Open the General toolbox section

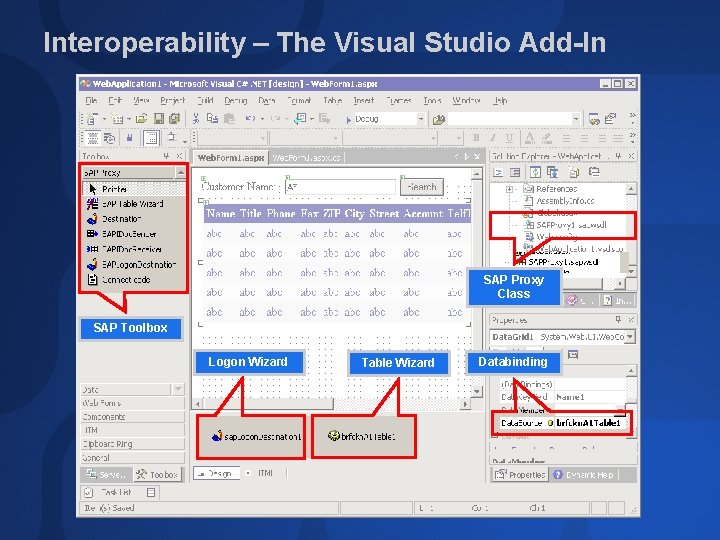(x=132, y=458)
